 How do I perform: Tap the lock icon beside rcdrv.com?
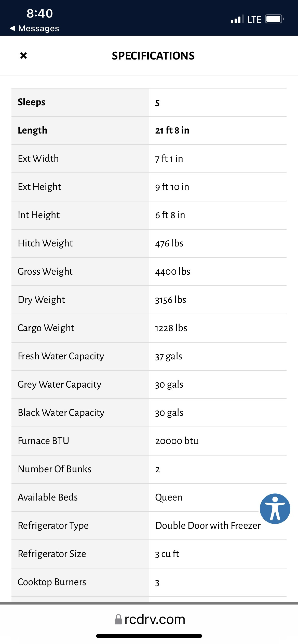118,619
